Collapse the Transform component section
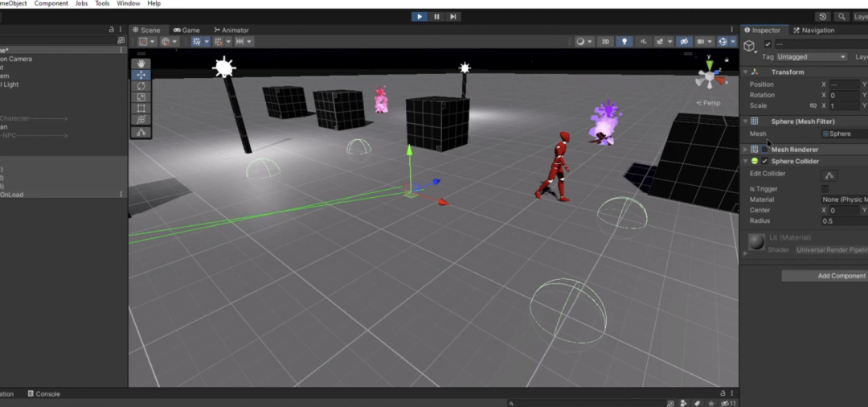 coord(746,72)
